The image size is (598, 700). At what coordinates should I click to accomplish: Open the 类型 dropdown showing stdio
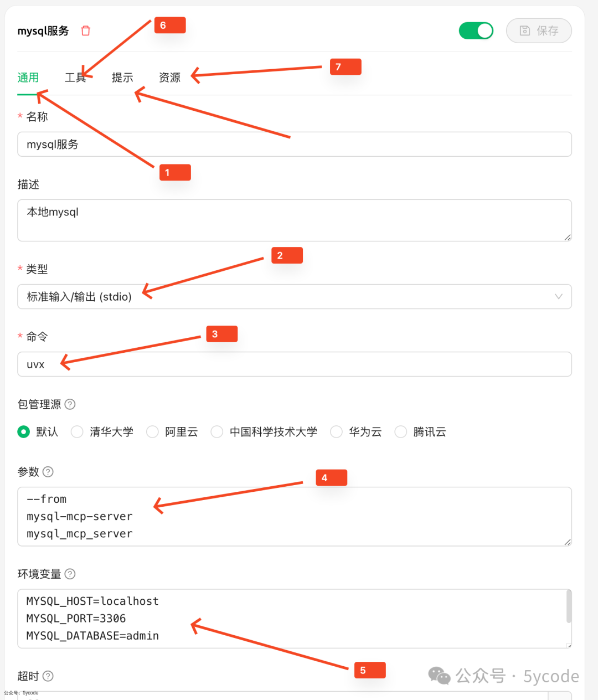pos(295,297)
